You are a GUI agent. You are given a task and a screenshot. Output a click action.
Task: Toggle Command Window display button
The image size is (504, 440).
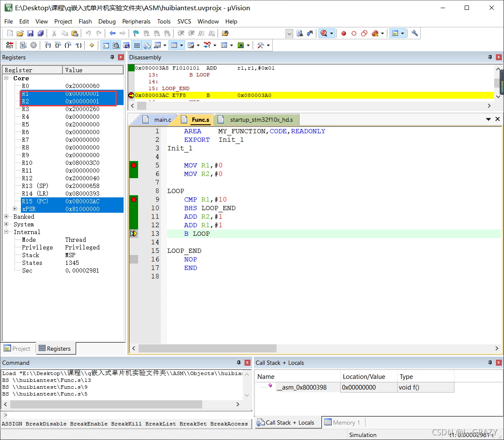[106, 45]
